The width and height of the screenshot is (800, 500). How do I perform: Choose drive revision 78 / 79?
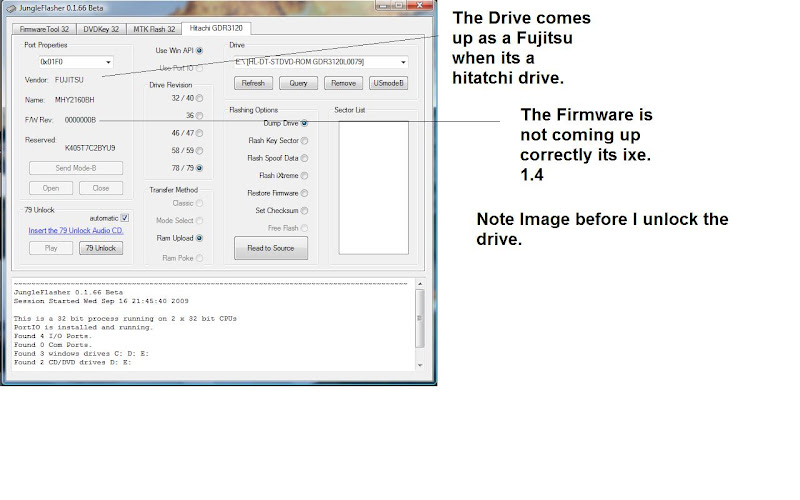point(199,168)
